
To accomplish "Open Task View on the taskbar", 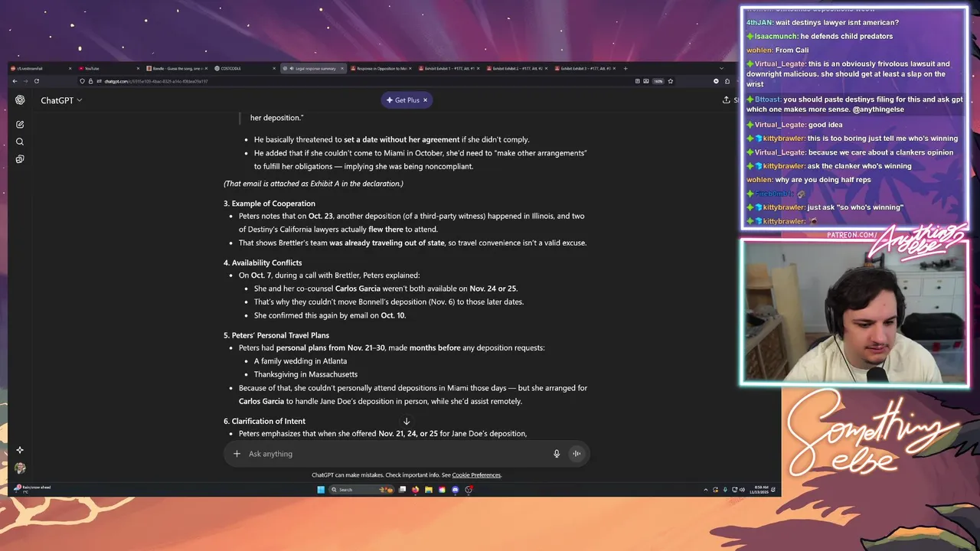I will point(402,490).
